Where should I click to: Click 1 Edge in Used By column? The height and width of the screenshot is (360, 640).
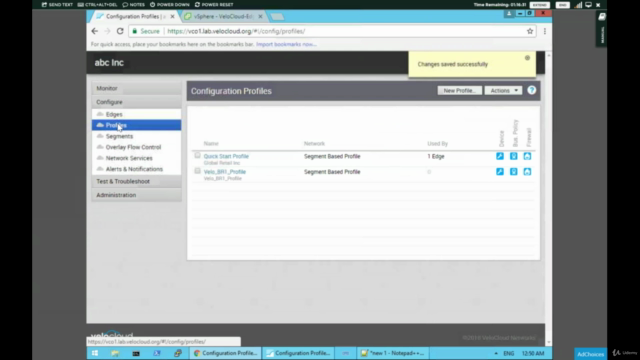(x=436, y=156)
